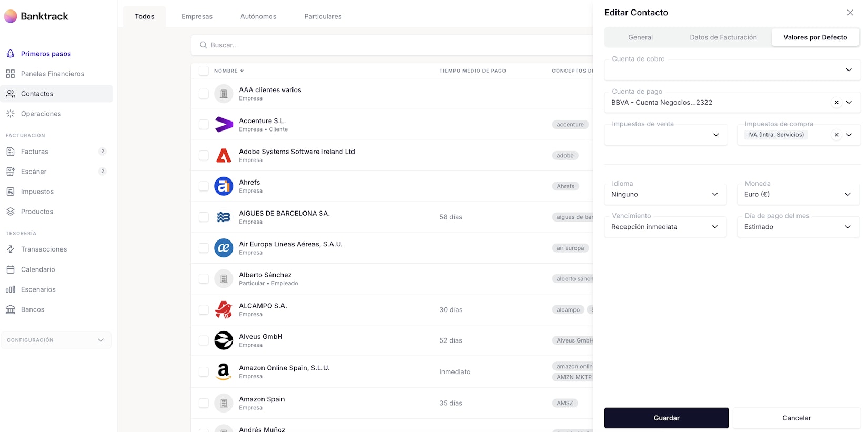Click the Buscar search field
This screenshot has height=432, width=868.
coord(395,45)
